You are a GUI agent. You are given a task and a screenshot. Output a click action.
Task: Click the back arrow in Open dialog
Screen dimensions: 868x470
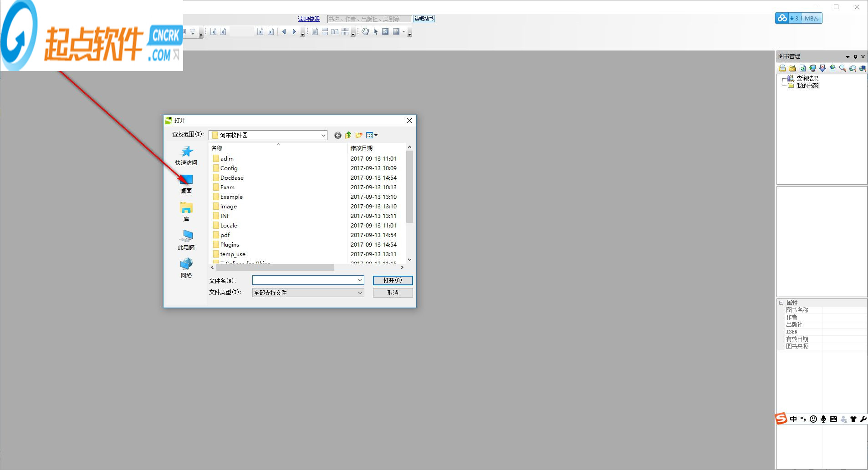[x=337, y=135]
